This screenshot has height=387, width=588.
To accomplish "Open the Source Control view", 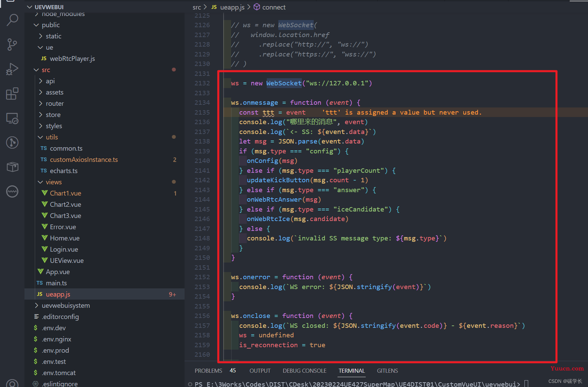I will pos(12,44).
